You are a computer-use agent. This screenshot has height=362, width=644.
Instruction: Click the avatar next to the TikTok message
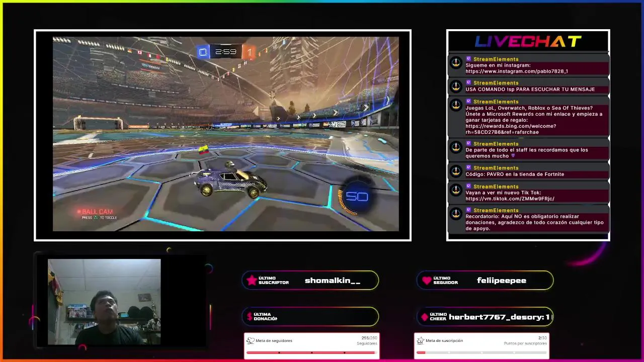(456, 190)
